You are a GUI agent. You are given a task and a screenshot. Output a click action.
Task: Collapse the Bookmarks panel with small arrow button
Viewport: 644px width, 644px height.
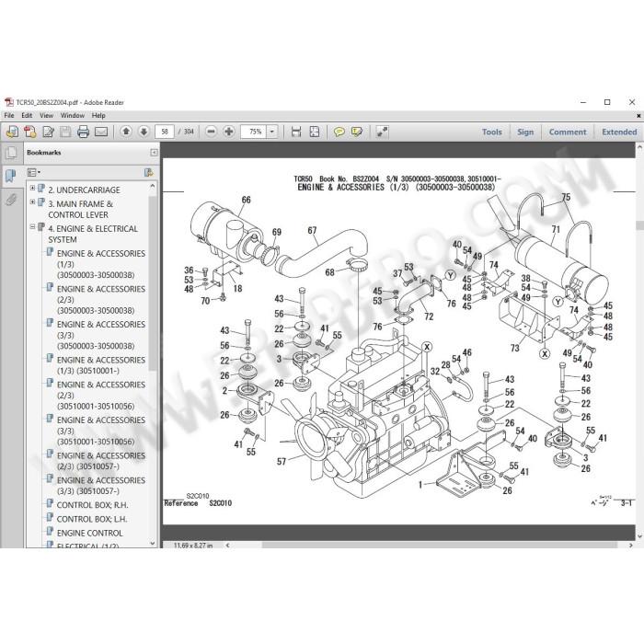click(154, 153)
